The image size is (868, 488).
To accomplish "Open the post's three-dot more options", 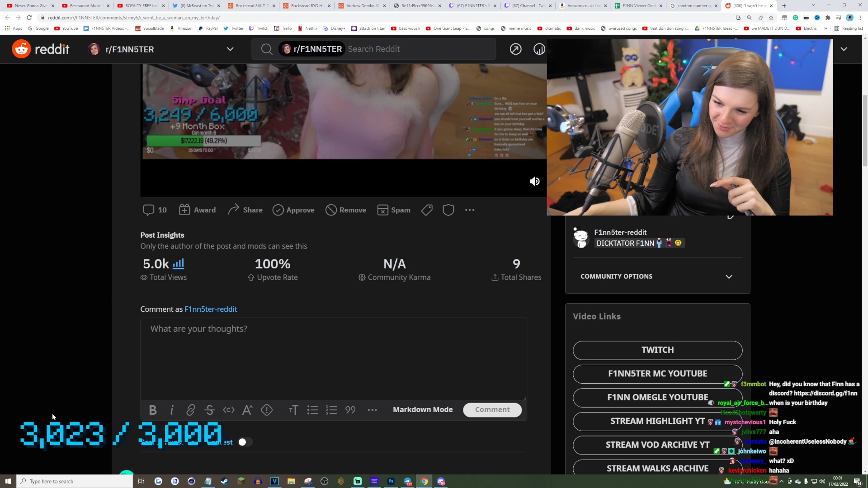I will (x=470, y=210).
